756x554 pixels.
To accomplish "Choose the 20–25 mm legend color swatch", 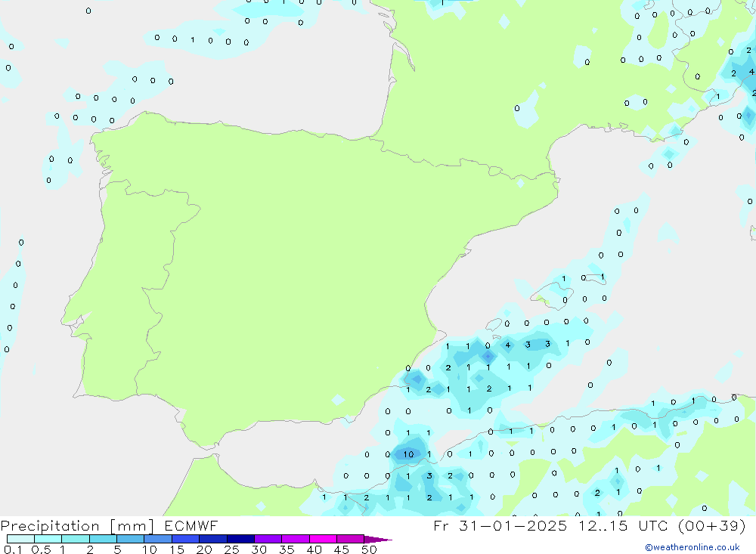I will click(212, 539).
